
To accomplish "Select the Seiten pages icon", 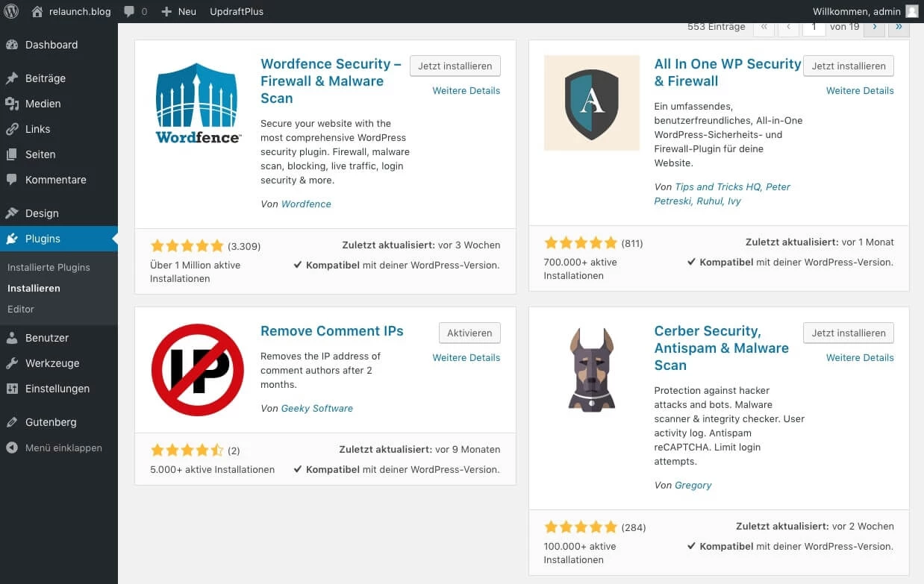I will click(15, 154).
